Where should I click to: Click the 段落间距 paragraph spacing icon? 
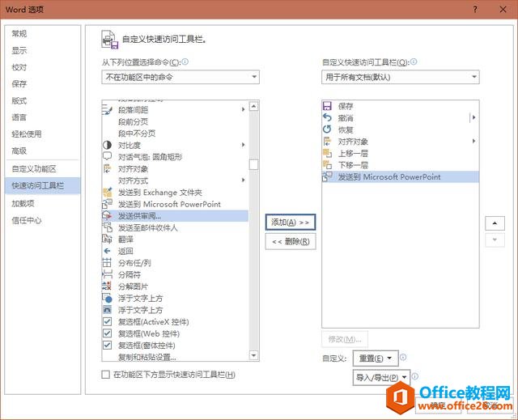click(107, 109)
